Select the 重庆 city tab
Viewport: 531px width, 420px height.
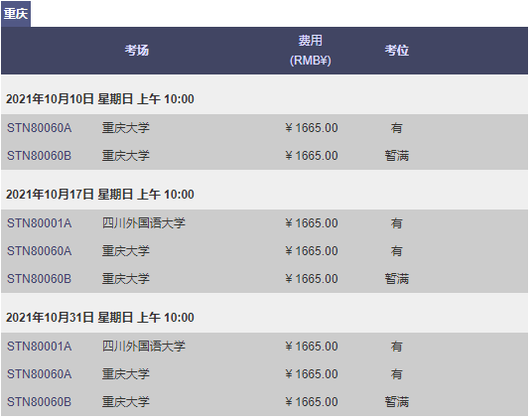pyautogui.click(x=16, y=14)
